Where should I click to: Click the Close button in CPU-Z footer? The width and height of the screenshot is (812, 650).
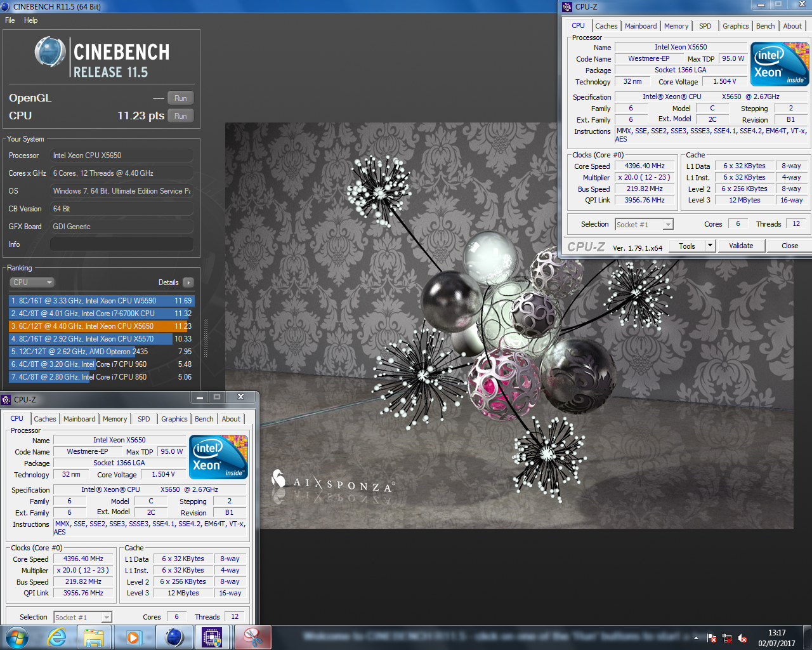790,246
